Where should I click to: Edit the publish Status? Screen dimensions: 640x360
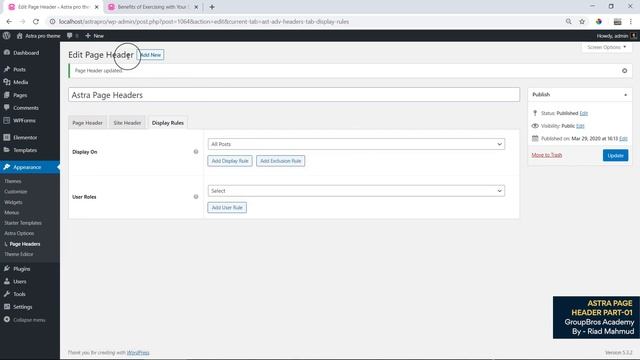(584, 113)
